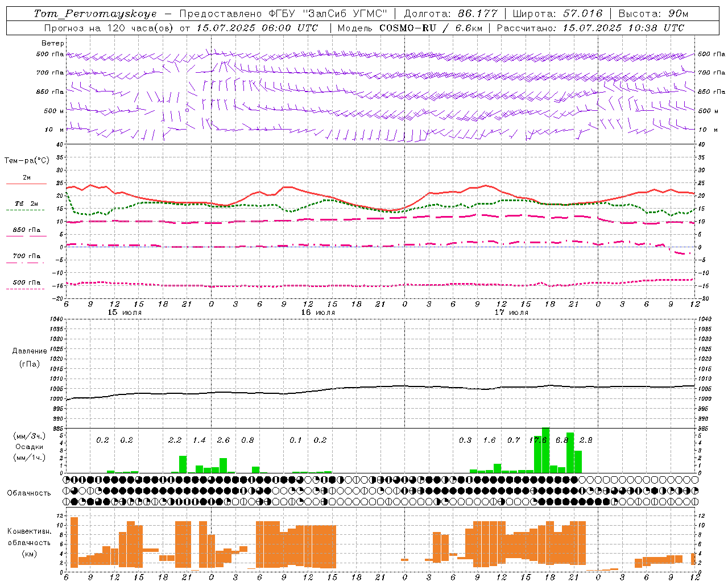Screen dimensions: 728x582
Task: Click the precipitation value "2.2"
Action: point(175,440)
